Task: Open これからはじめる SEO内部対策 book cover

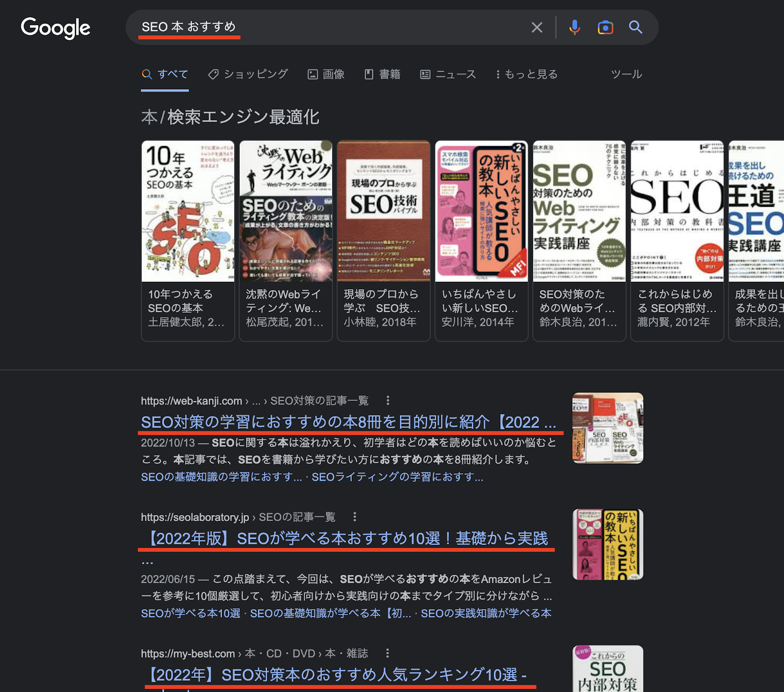Action: point(677,211)
